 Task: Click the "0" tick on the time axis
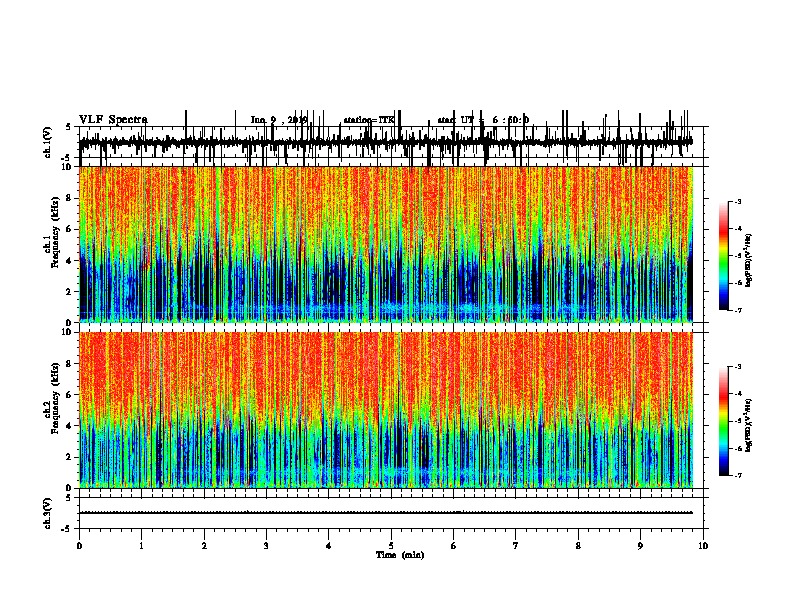tap(79, 546)
